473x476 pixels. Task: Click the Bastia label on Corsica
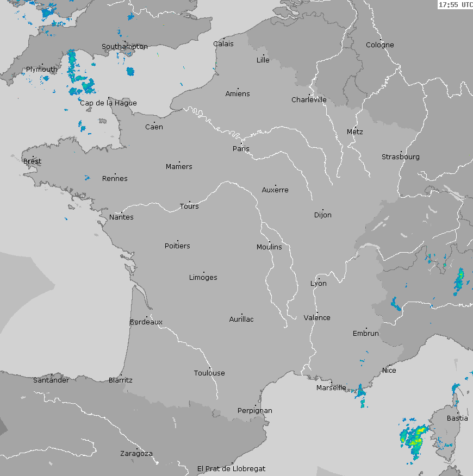(457, 418)
